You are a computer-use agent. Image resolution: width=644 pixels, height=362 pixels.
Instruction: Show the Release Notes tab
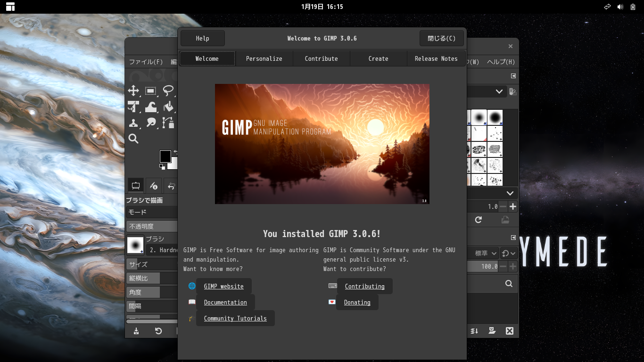coord(436,58)
